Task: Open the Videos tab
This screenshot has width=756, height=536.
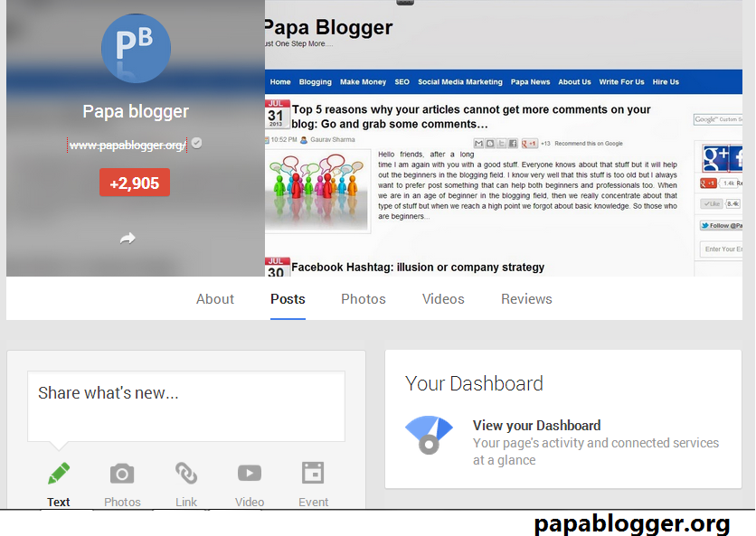Action: click(x=443, y=299)
